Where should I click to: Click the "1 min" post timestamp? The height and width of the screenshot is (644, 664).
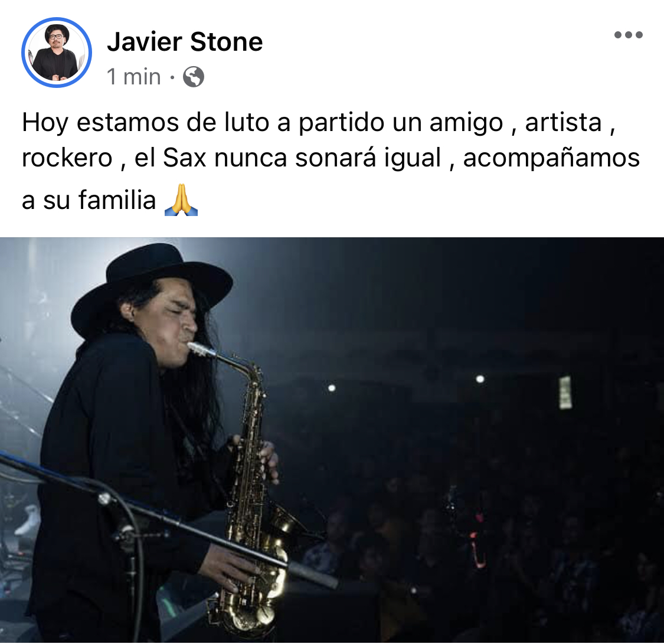pyautogui.click(x=134, y=77)
